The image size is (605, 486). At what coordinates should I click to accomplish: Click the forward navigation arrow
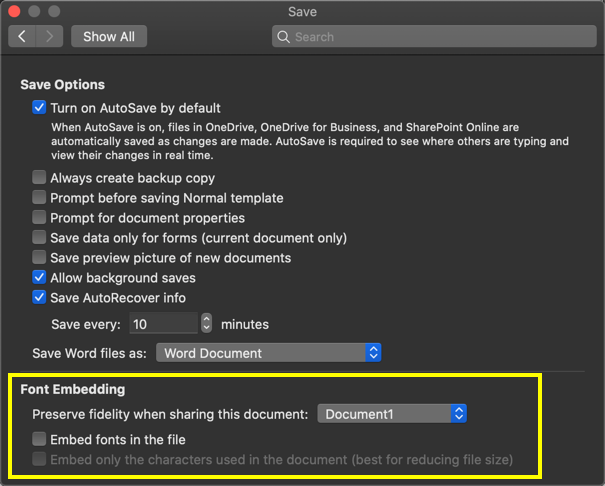point(49,36)
